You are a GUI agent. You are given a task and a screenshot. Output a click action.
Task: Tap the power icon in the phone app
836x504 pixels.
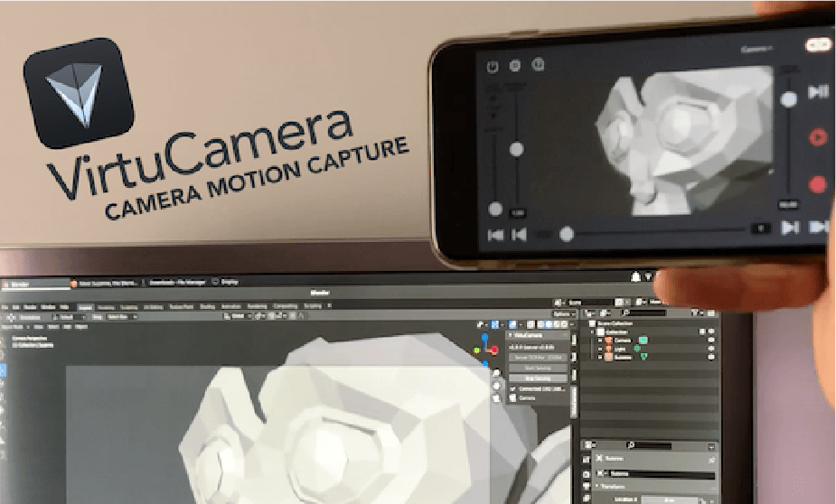pos(493,66)
